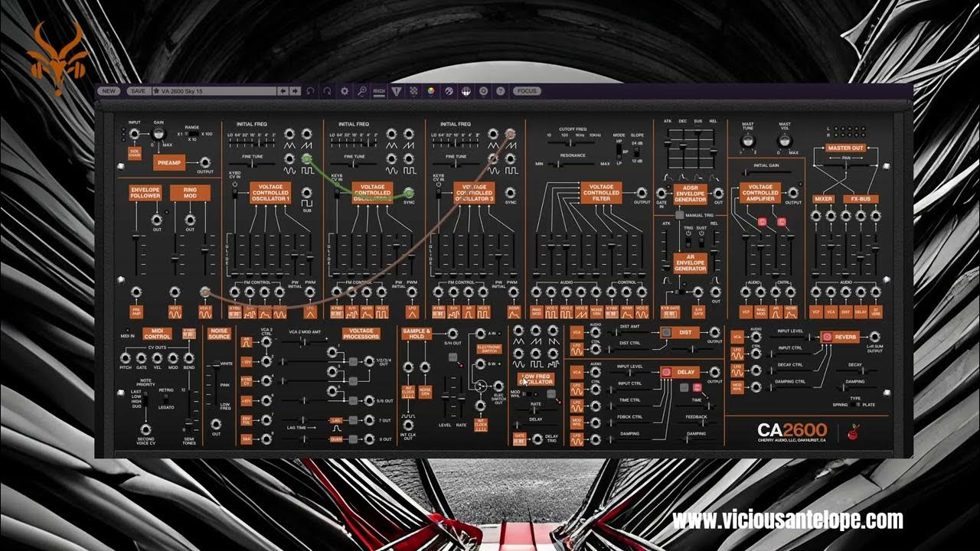Click the help question mark icon
The width and height of the screenshot is (980, 551).
[x=501, y=91]
